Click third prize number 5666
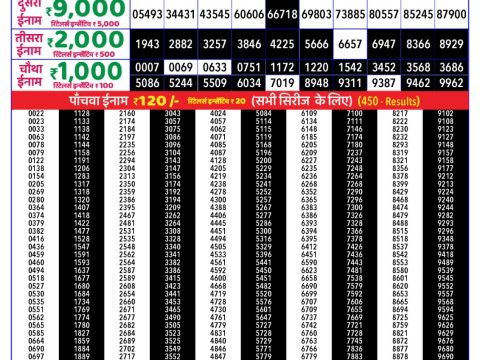The image size is (480, 360). [316, 44]
